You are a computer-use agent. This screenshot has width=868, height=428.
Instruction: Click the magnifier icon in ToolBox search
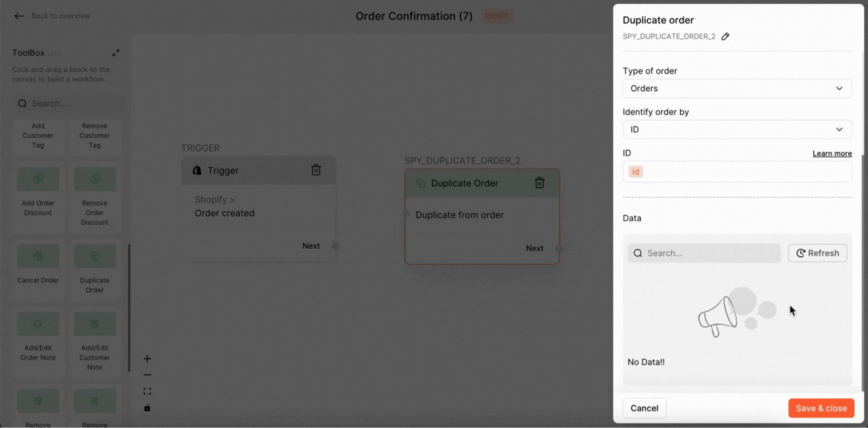[22, 103]
